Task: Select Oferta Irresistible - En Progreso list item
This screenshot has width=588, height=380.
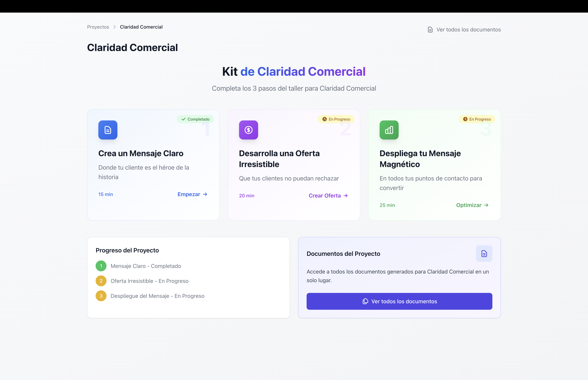Action: 150,281
